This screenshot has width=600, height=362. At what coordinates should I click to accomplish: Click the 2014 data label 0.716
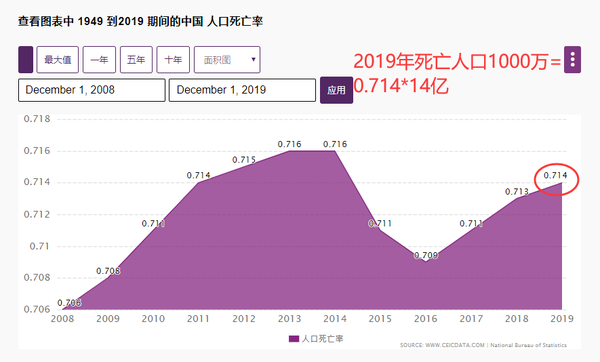click(x=335, y=144)
